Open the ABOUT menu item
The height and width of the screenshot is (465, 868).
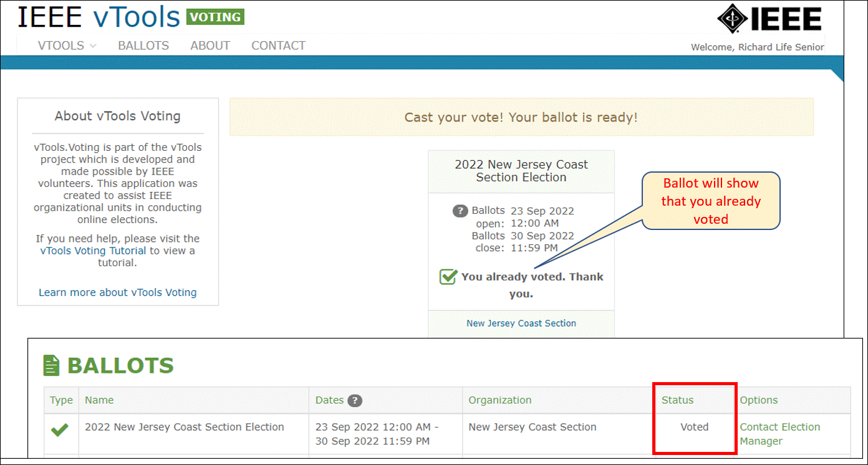[x=210, y=46]
